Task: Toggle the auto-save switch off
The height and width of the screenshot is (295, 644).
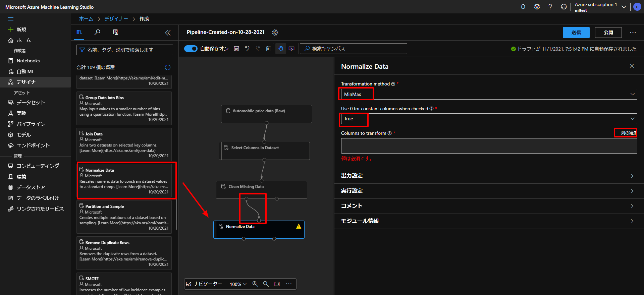Action: click(191, 49)
